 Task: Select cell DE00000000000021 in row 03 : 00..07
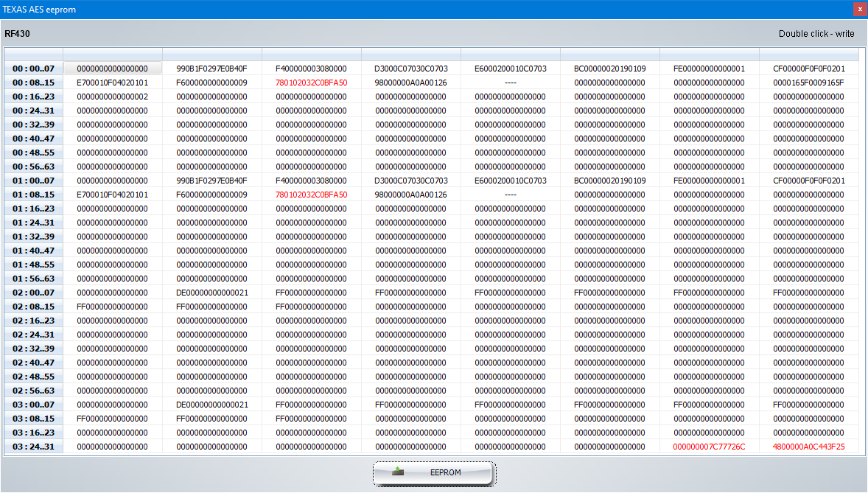coord(212,405)
